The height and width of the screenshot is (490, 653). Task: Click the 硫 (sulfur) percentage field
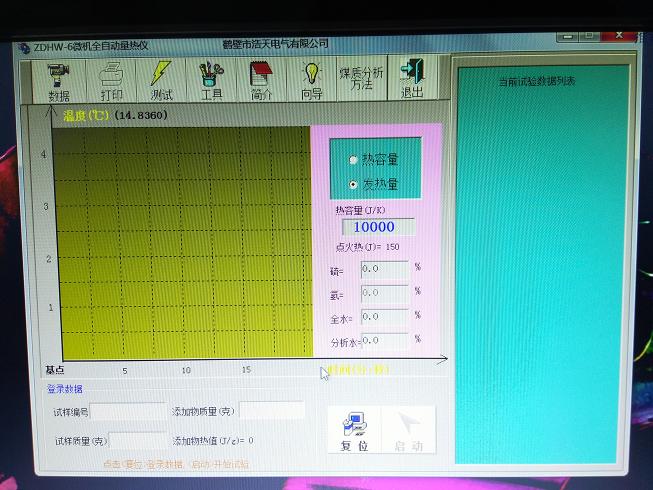(x=384, y=269)
